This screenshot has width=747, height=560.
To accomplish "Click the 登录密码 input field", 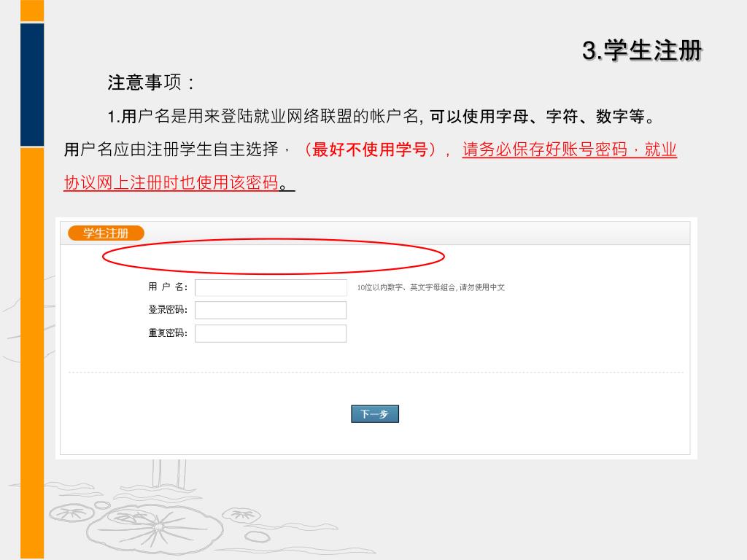I will point(271,310).
